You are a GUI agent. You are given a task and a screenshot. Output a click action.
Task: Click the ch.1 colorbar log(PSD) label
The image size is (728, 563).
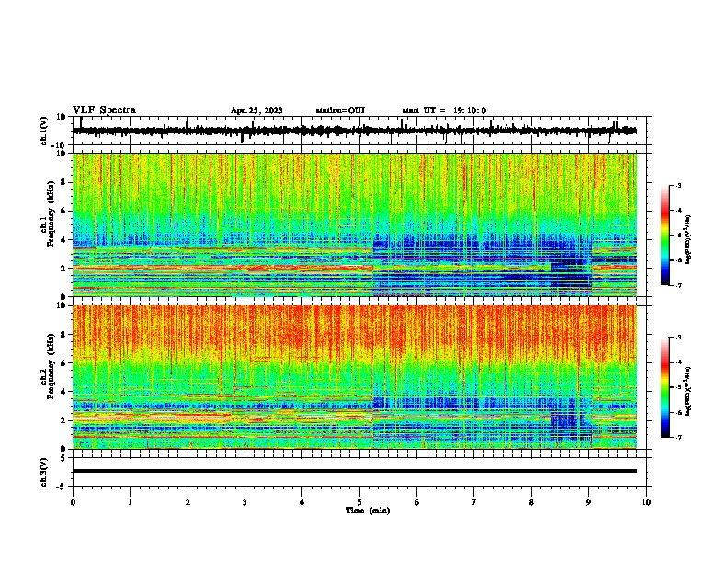click(688, 239)
